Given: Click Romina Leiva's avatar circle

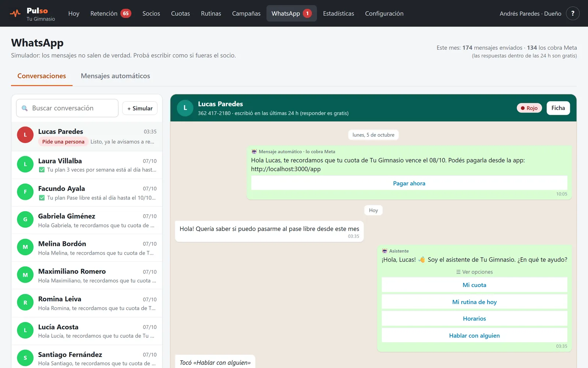Looking at the screenshot, I should [25, 302].
